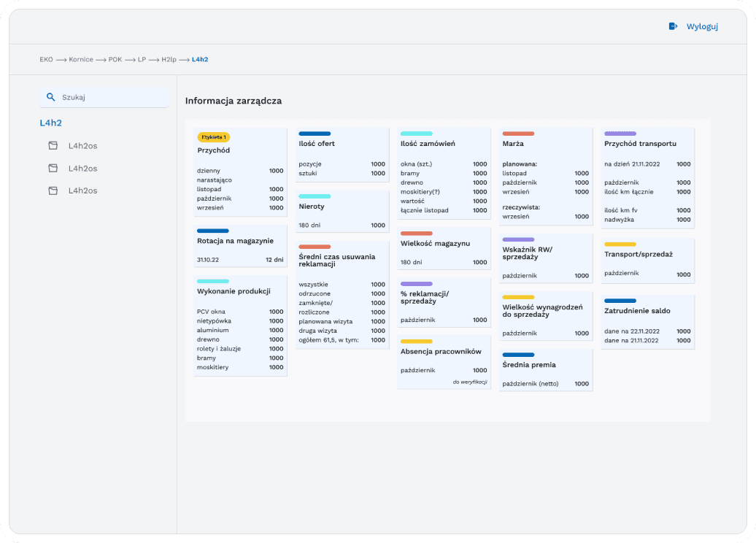Go to the Kornice breadcrumb
Viewport: 756px width, 543px height.
click(x=81, y=59)
